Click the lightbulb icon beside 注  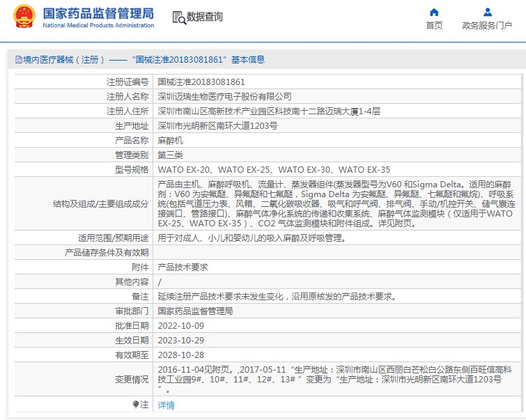[136, 404]
